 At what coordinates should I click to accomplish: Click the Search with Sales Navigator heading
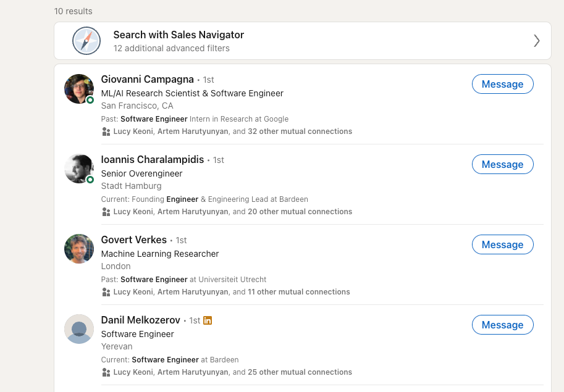pos(179,35)
